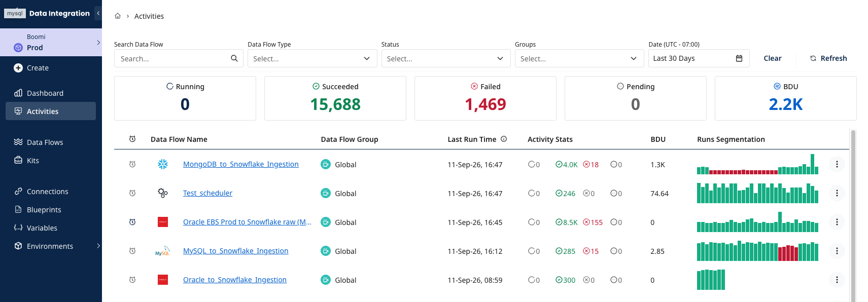
Task: Click schedule clock icon for MongoDB_to_Snowflake_Ingestion row
Action: (132, 164)
